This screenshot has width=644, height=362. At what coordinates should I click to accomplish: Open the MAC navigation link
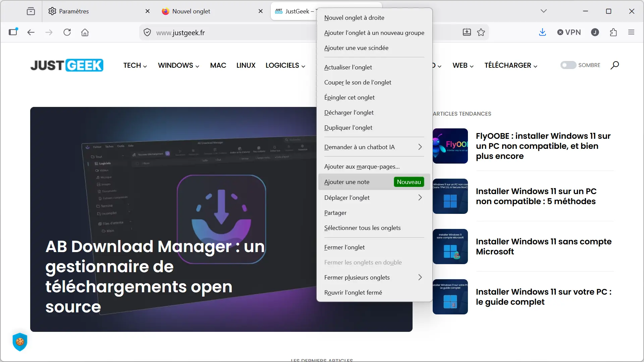[218, 65]
